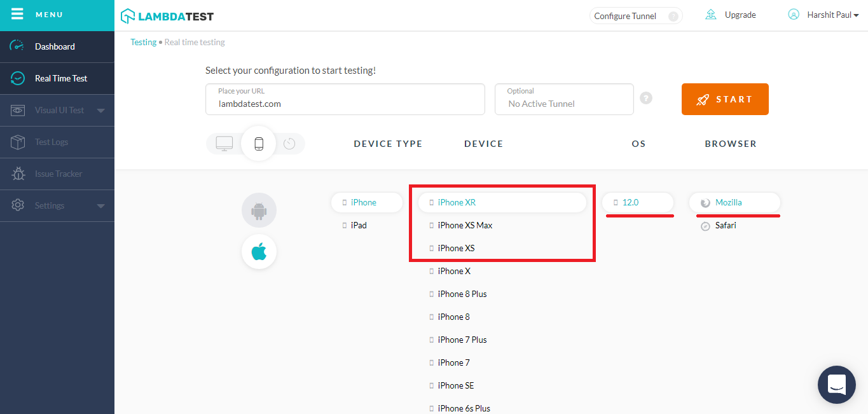
Task: Click the Upgrade rocket icon
Action: pos(711,15)
